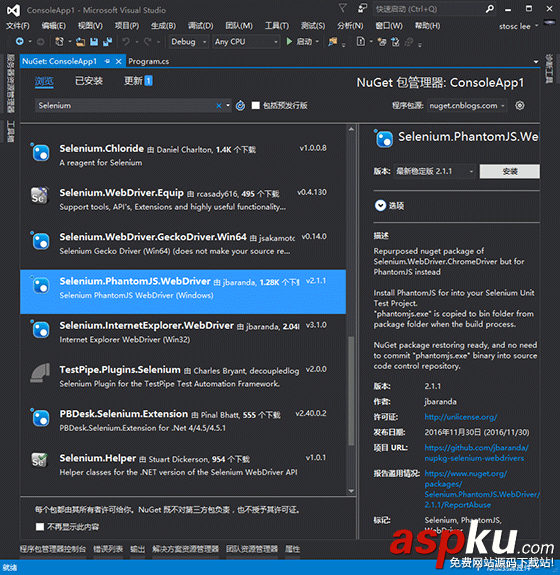Click the Selenium.Chloride package icon

tap(40, 152)
